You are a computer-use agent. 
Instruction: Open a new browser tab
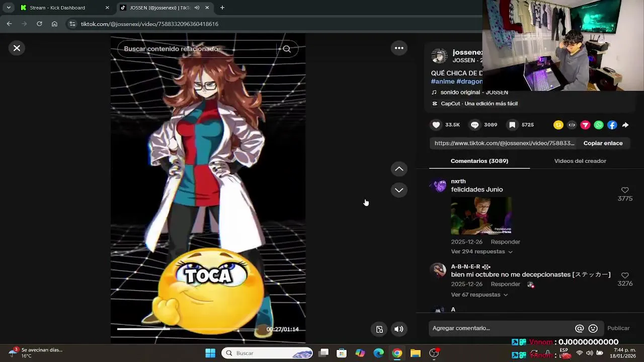click(x=222, y=8)
